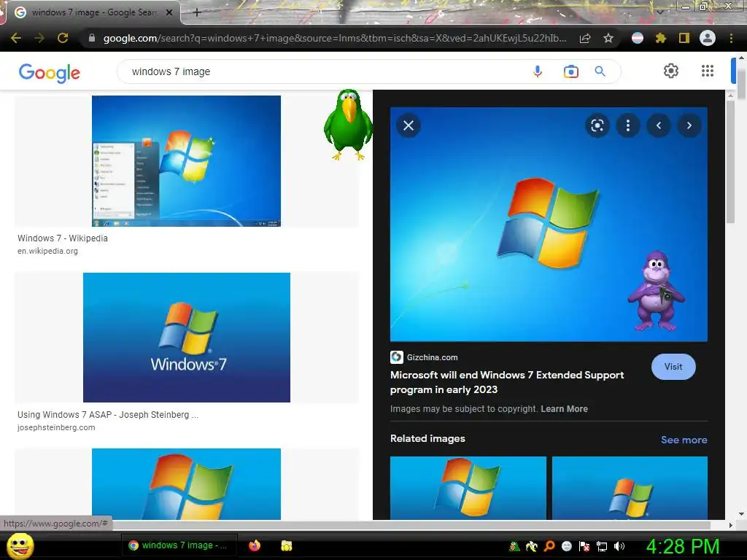Launch Firefox from the taskbar

pyautogui.click(x=255, y=545)
